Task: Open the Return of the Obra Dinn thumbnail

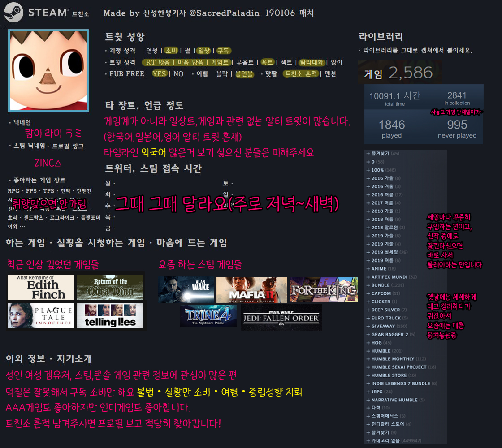Action: pyautogui.click(x=110, y=287)
